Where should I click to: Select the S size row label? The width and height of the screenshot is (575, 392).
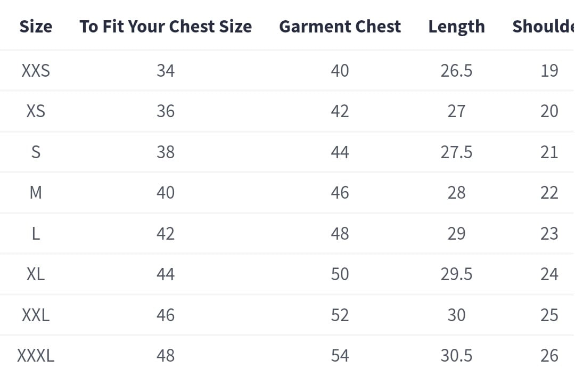coord(36,152)
